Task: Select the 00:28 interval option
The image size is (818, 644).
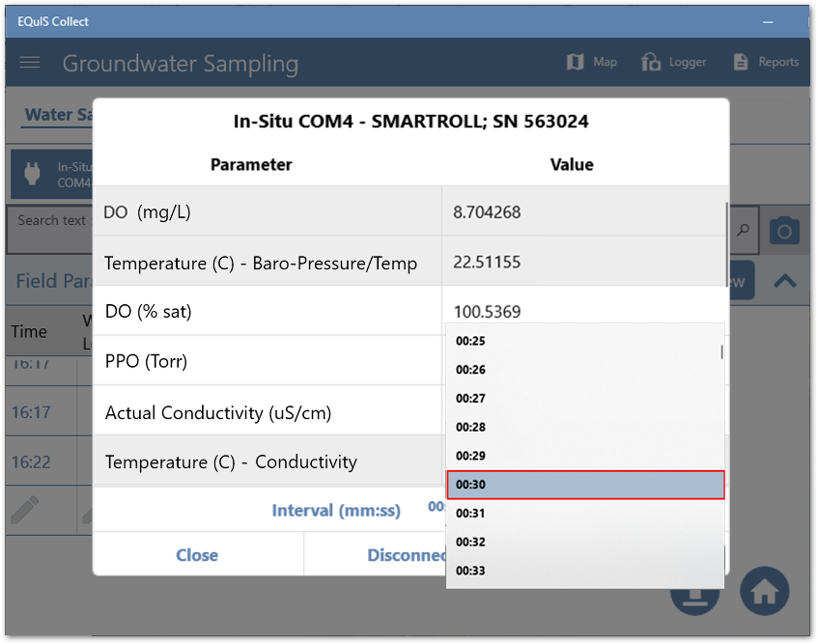Action: tap(584, 428)
